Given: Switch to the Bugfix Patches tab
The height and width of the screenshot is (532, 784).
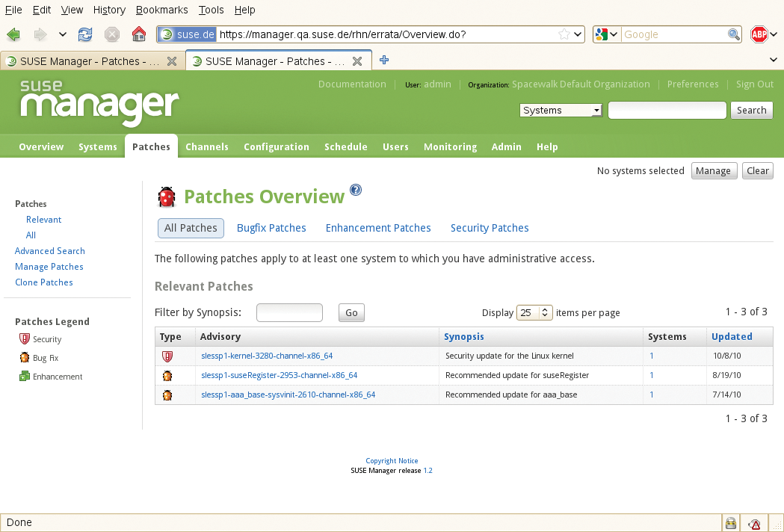Looking at the screenshot, I should click(271, 227).
